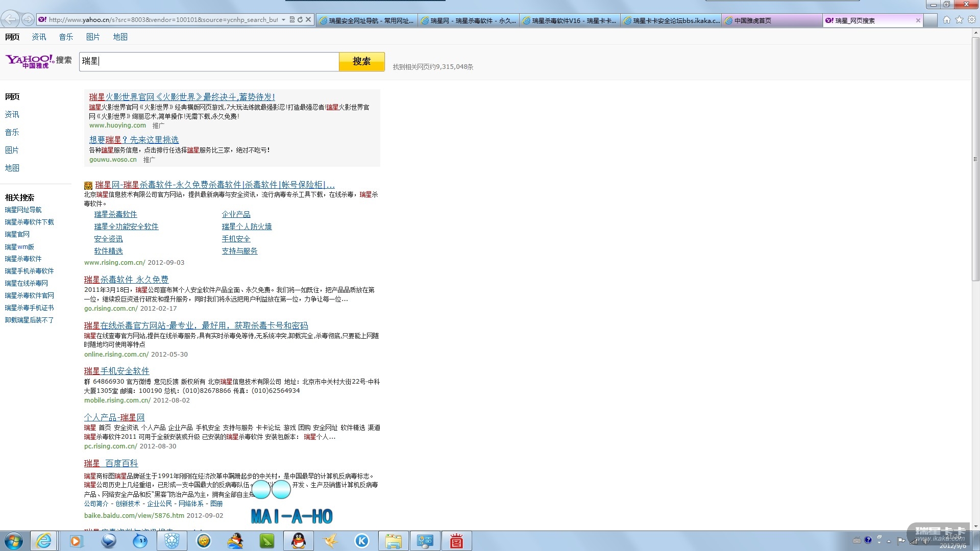Viewport: 980px width, 551px height.
Task: Select the 图片 search category at top
Action: 93,37
